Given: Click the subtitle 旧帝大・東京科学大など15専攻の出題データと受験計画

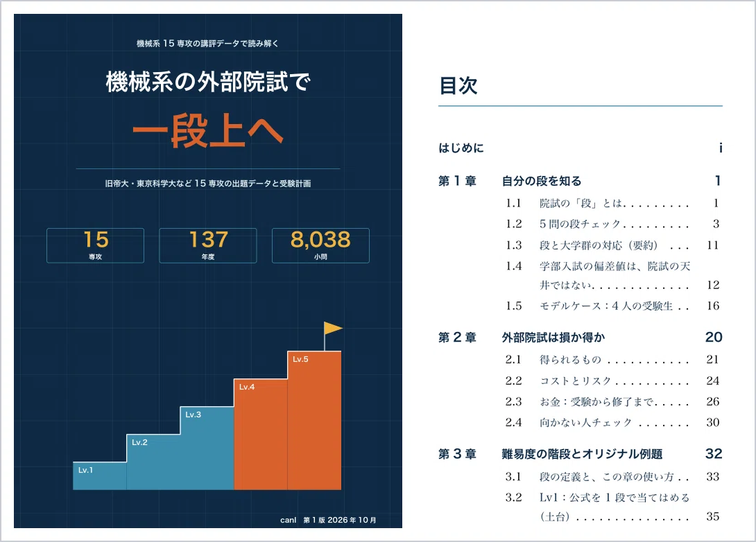Looking at the screenshot, I should tap(208, 184).
